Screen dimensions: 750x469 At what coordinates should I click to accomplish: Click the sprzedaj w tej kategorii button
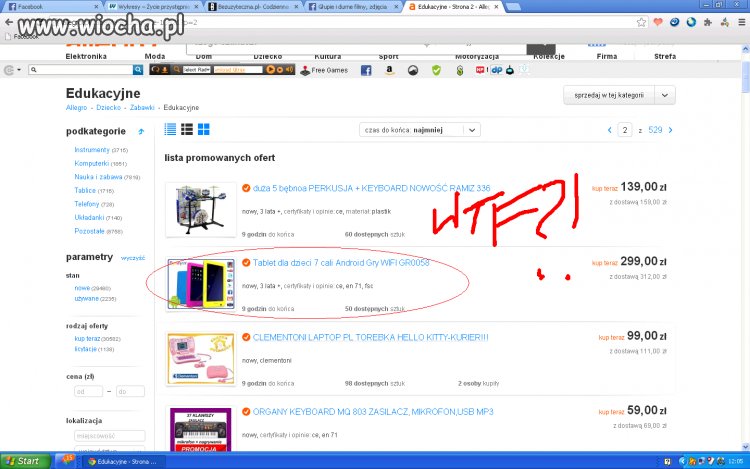[x=609, y=95]
